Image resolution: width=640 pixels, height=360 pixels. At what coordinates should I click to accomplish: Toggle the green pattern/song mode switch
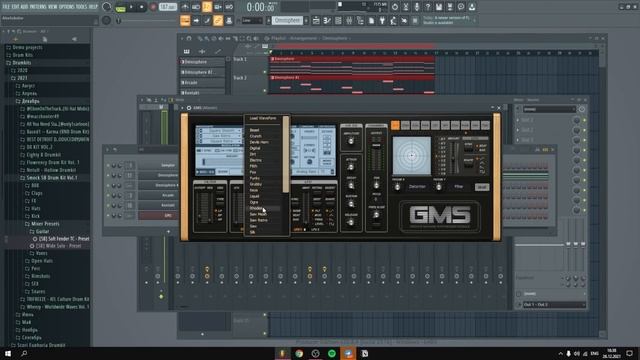120,7
